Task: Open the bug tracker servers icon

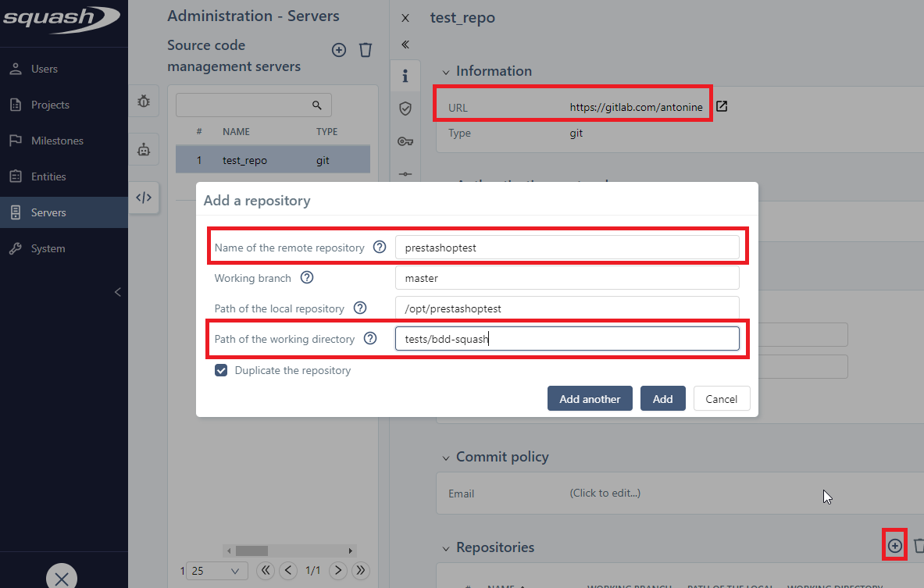Action: point(144,101)
